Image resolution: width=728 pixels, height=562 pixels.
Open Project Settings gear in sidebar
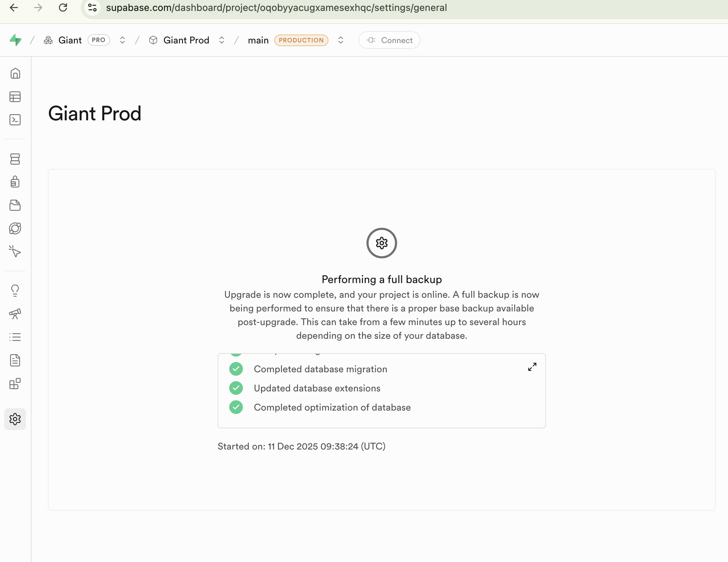[15, 419]
